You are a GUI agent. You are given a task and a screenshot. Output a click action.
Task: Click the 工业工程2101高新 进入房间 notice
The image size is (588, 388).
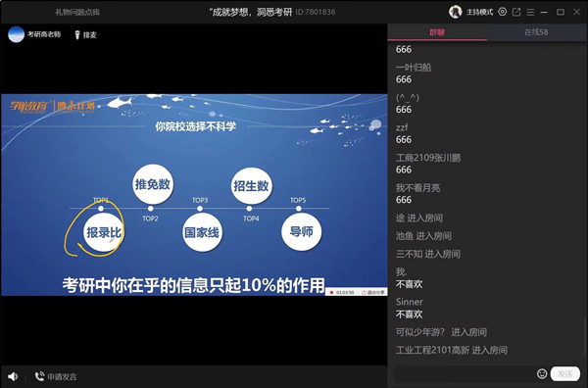[x=452, y=350]
